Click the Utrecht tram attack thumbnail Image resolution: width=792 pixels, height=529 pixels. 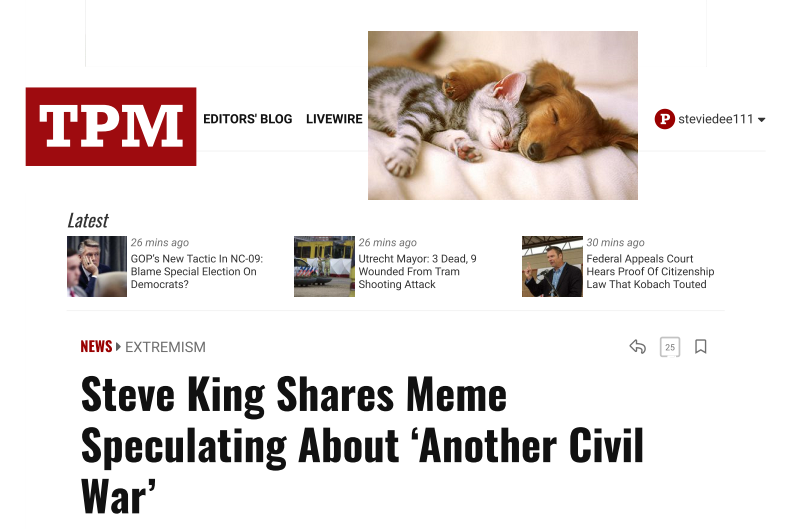[x=324, y=266]
